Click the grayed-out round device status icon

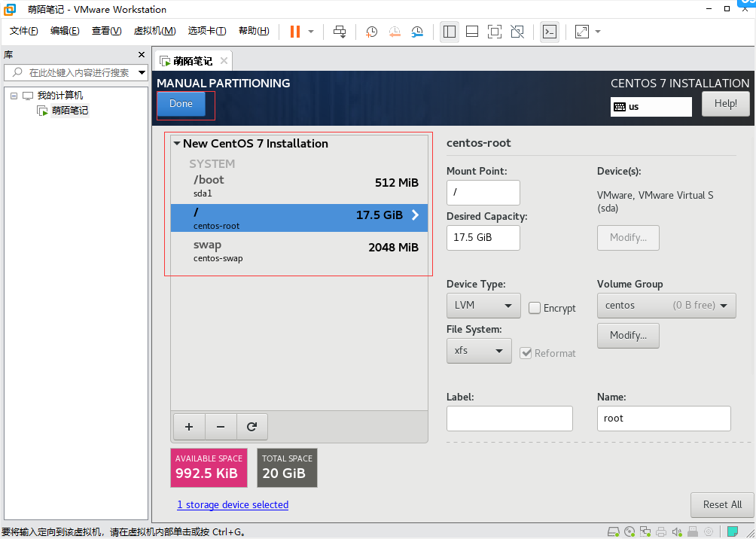pyautogui.click(x=709, y=531)
